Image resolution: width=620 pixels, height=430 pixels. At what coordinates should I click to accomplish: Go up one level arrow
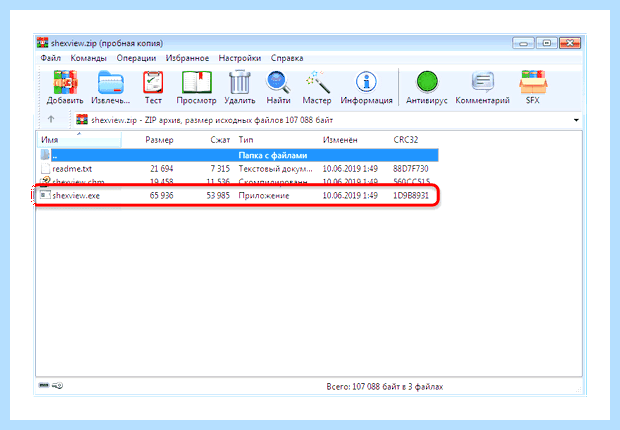pyautogui.click(x=51, y=119)
